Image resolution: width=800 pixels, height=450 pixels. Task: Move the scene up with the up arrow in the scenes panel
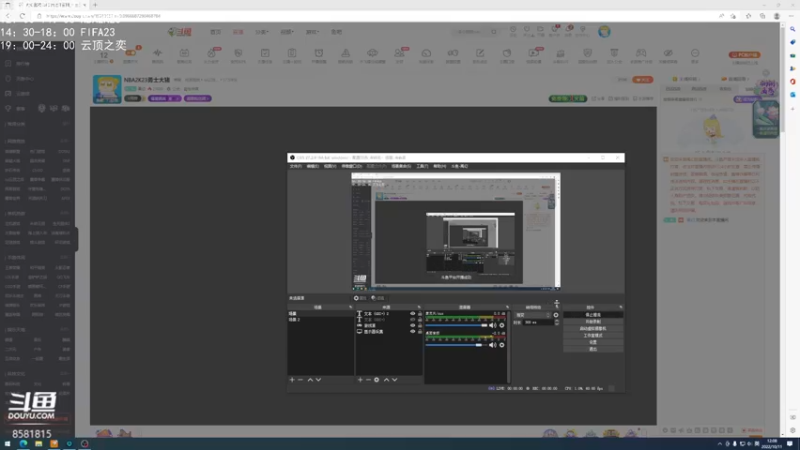pos(310,380)
